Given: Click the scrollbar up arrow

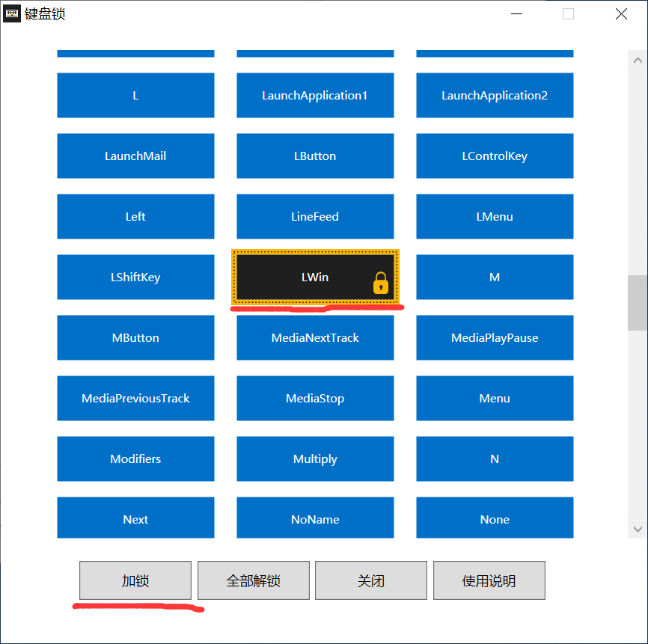Looking at the screenshot, I should click(638, 61).
